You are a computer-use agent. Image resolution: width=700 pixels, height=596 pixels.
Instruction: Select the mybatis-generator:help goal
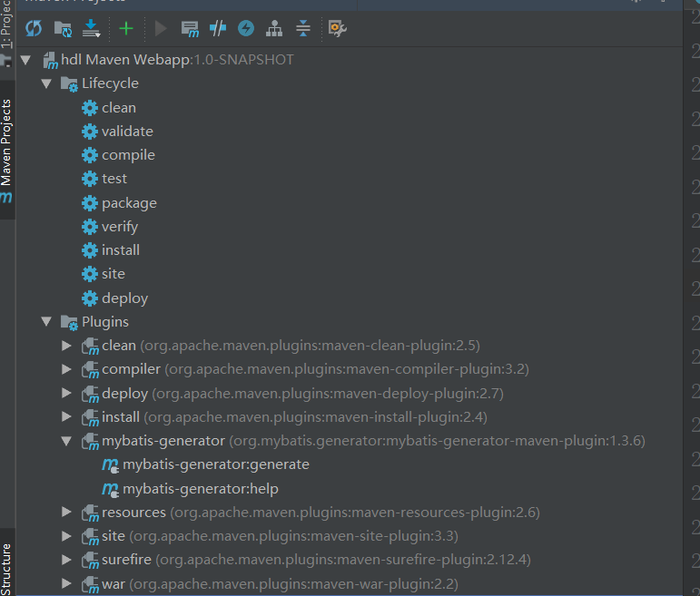(201, 489)
